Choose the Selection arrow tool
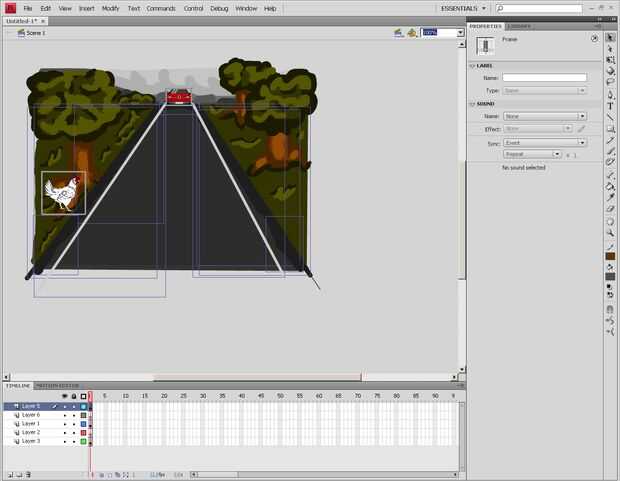620x481 pixels. (x=611, y=37)
